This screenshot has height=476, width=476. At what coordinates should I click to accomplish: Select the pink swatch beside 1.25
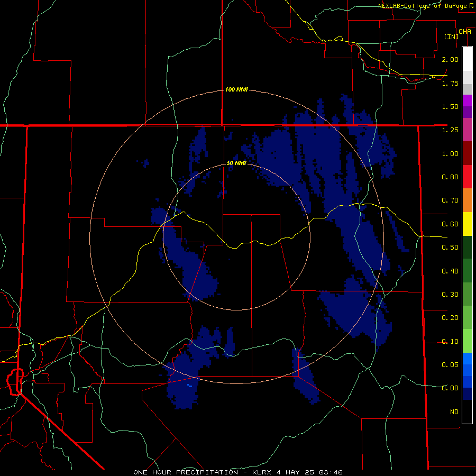[x=467, y=130]
